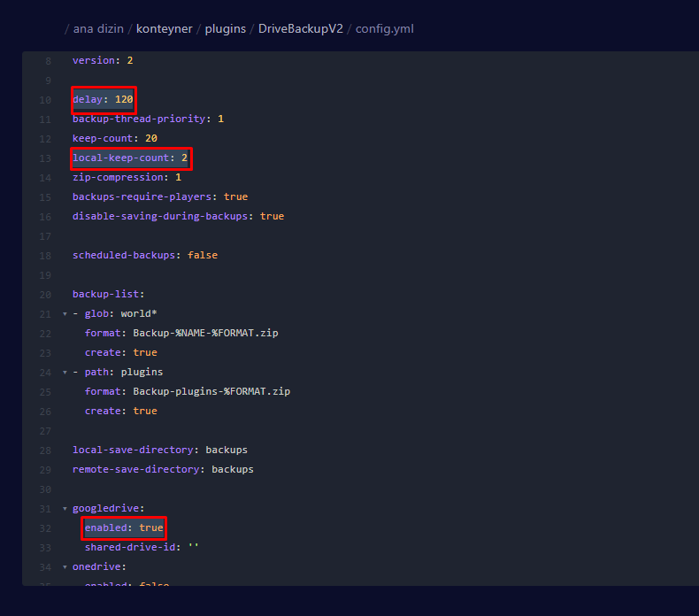Viewport: 699px width, 616px height.
Task: Click the 'keep-count: 20' line
Action: pyautogui.click(x=114, y=138)
